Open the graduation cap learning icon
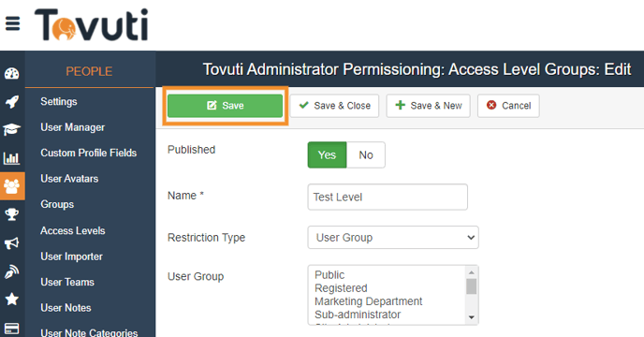This screenshot has width=644, height=337. tap(11, 129)
